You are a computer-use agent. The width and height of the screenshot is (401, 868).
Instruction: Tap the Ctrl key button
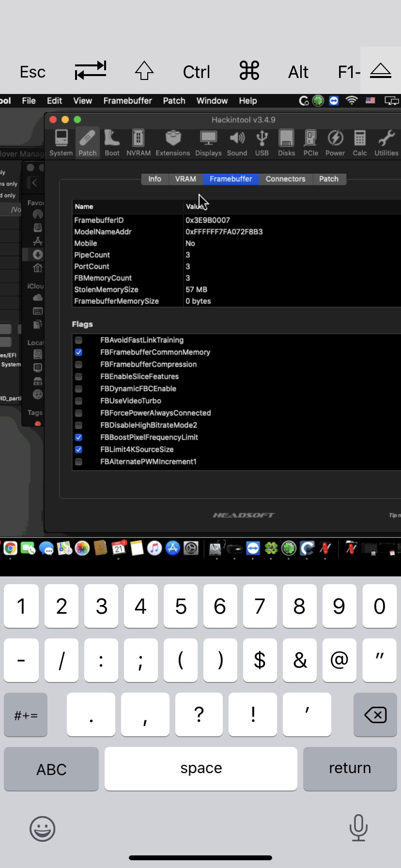click(197, 72)
